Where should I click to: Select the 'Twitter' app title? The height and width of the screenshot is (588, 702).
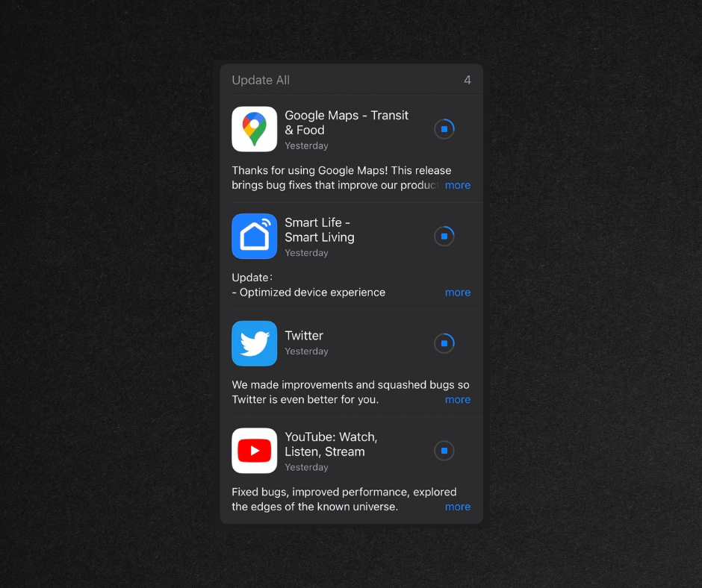(304, 336)
